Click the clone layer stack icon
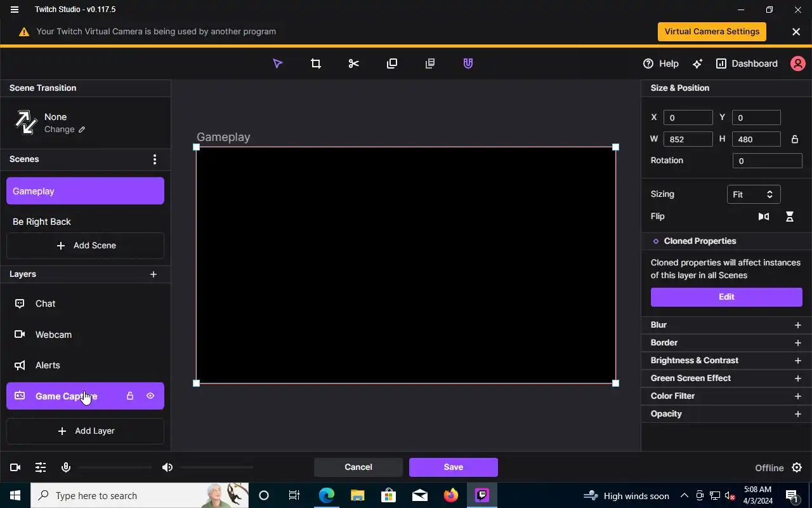The height and width of the screenshot is (508, 812). pos(429,63)
